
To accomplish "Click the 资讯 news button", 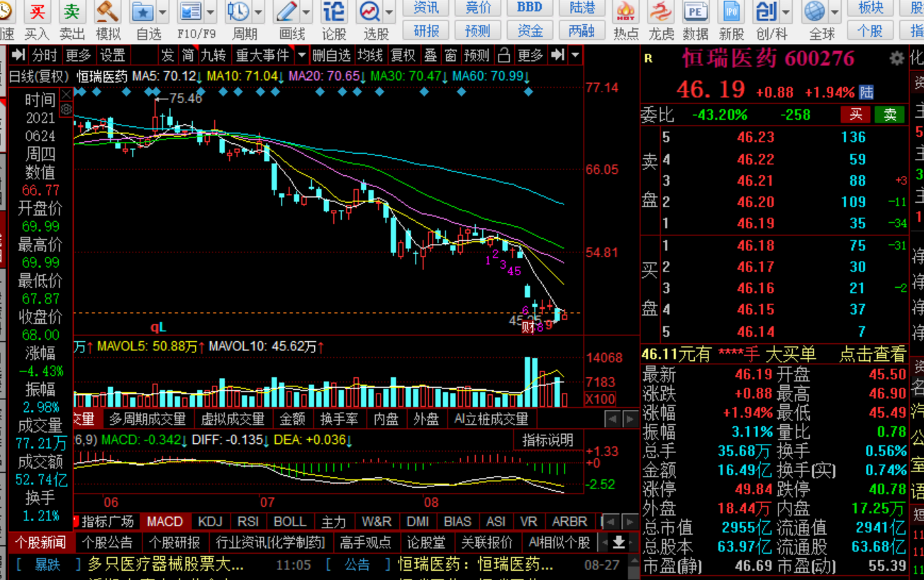I will click(x=426, y=8).
